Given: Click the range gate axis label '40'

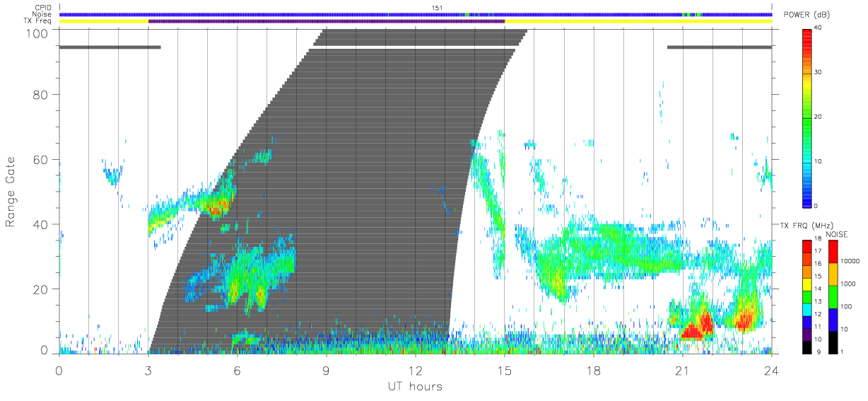Looking at the screenshot, I should [41, 224].
